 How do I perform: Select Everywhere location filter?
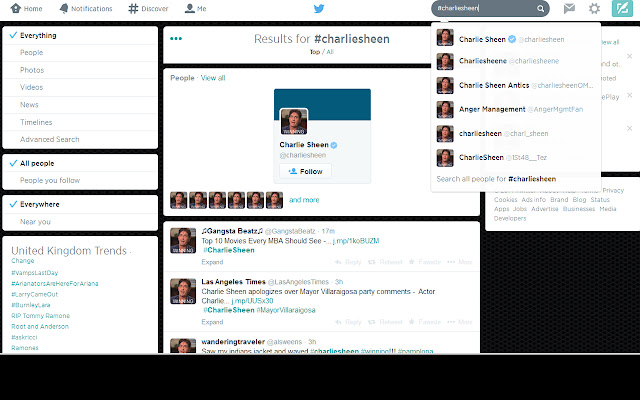(x=80, y=204)
